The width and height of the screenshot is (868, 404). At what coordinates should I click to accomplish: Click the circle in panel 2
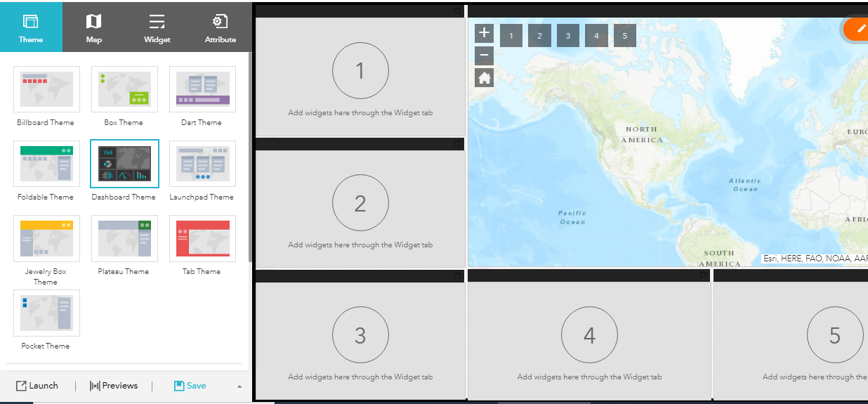(x=360, y=203)
